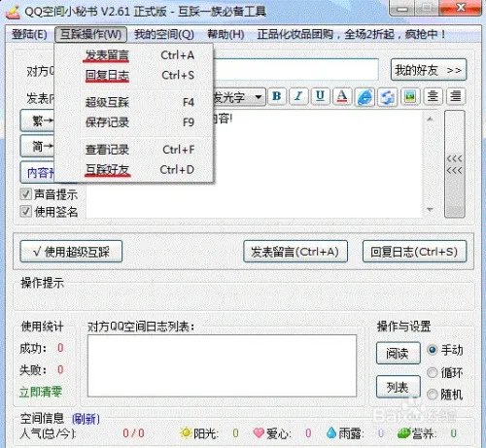Screen dimensions: 486x448
Task: Click the 回复日志(Ctrl+S) button
Action: point(414,252)
